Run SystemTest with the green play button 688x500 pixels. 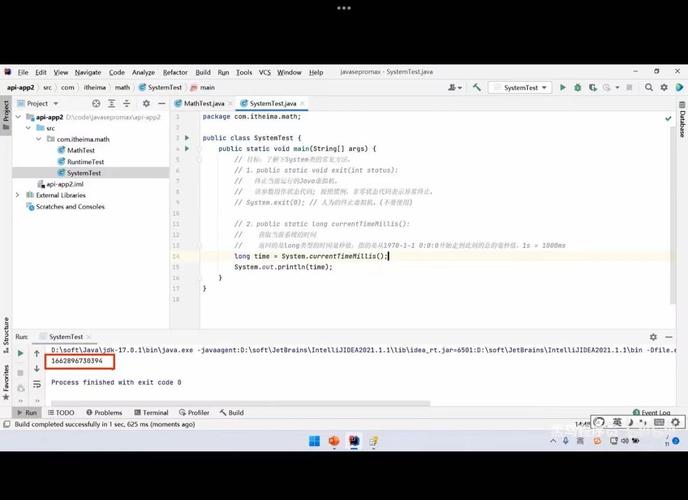click(x=563, y=88)
